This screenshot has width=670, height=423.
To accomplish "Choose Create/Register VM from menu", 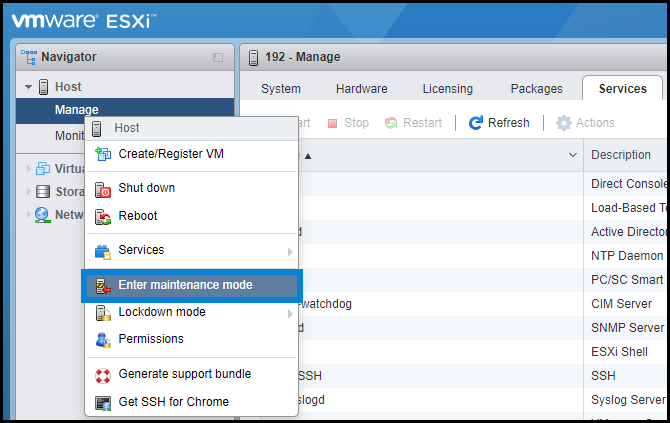I will [x=192, y=154].
